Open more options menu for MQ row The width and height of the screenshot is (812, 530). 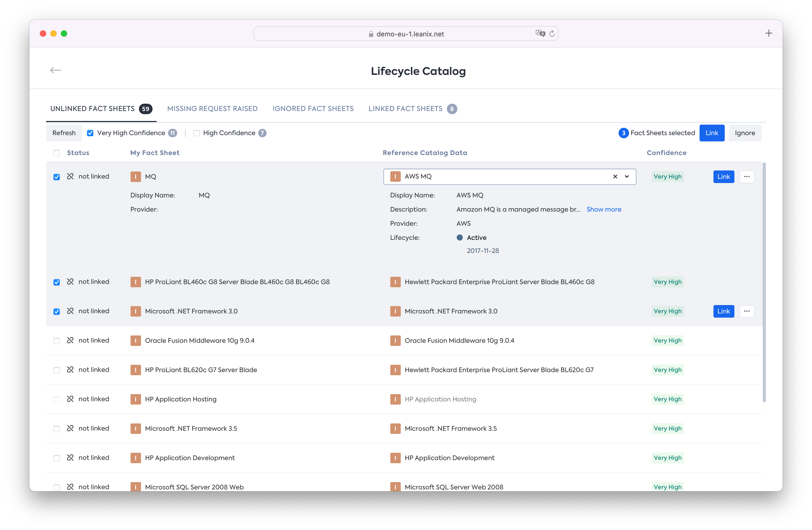point(747,176)
